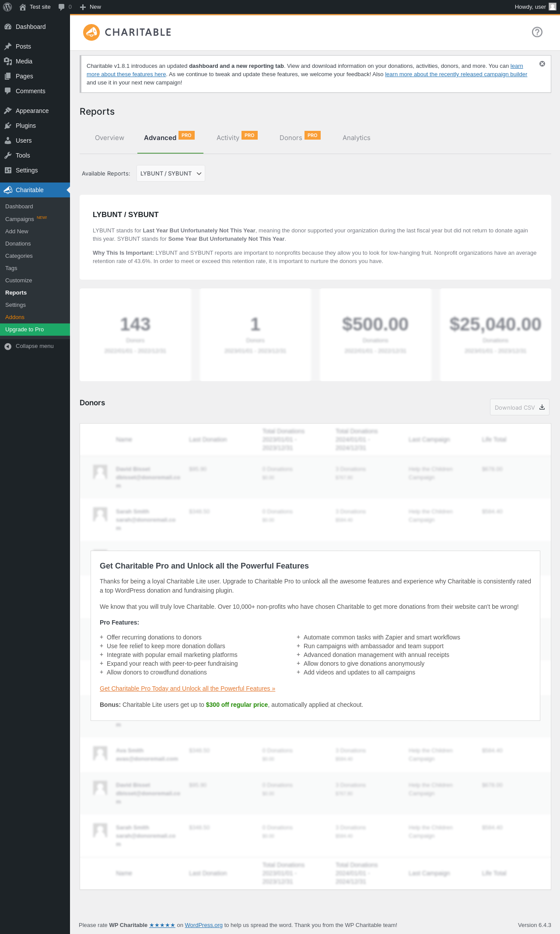The width and height of the screenshot is (560, 934).
Task: Dismiss the v1.8.1 notice with close icon
Action: click(x=542, y=64)
